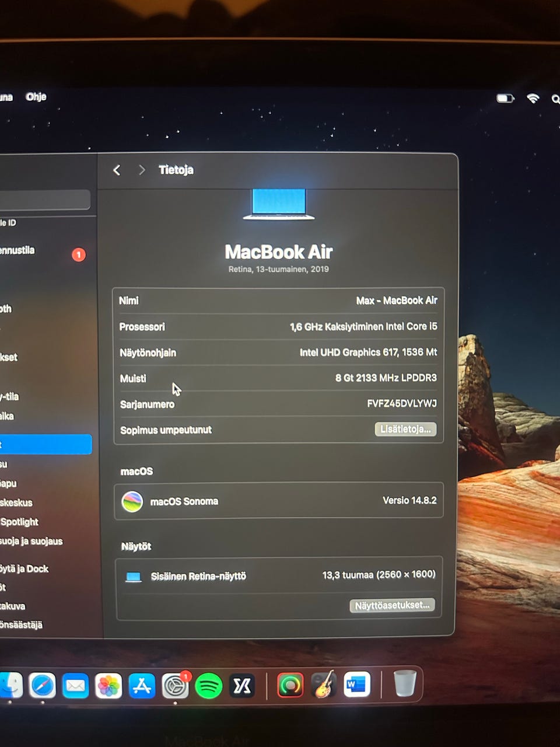Select the sidebar item ending in 'önsäästäjä'
Image resolution: width=560 pixels, height=747 pixels.
(x=21, y=624)
